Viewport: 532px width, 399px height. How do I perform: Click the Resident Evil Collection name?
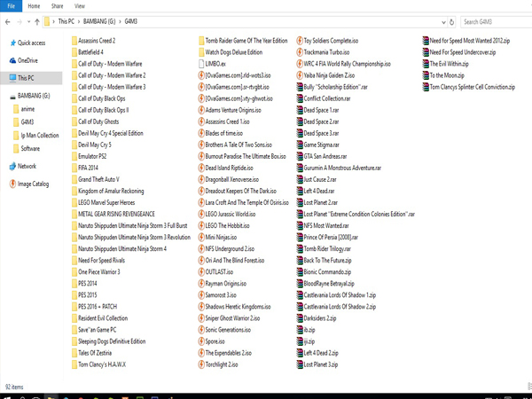click(103, 318)
